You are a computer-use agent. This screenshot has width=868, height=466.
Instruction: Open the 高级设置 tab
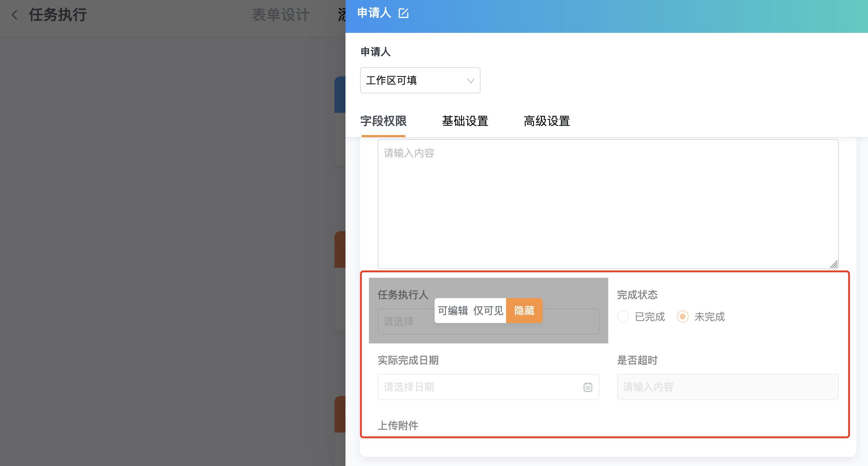pyautogui.click(x=547, y=121)
